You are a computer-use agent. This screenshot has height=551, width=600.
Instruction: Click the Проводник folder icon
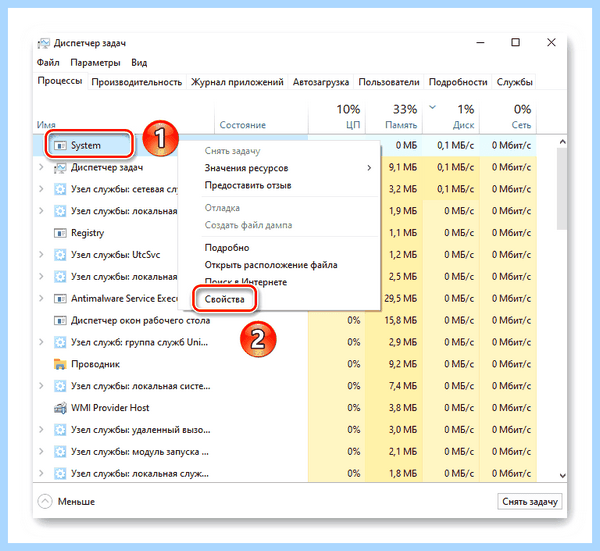pyautogui.click(x=60, y=364)
